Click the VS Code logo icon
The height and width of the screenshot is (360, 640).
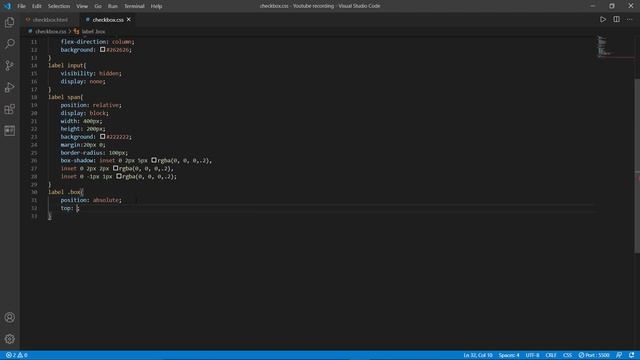coord(7,6)
